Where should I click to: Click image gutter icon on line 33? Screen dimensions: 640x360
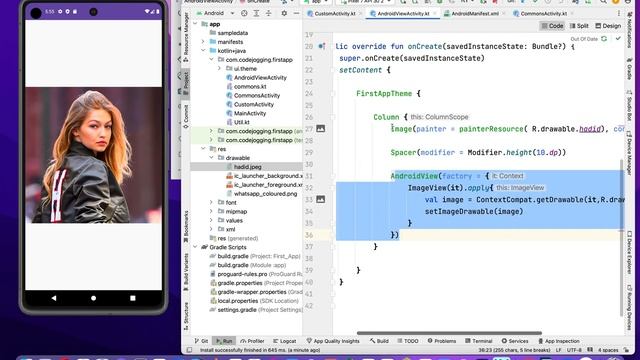click(320, 199)
